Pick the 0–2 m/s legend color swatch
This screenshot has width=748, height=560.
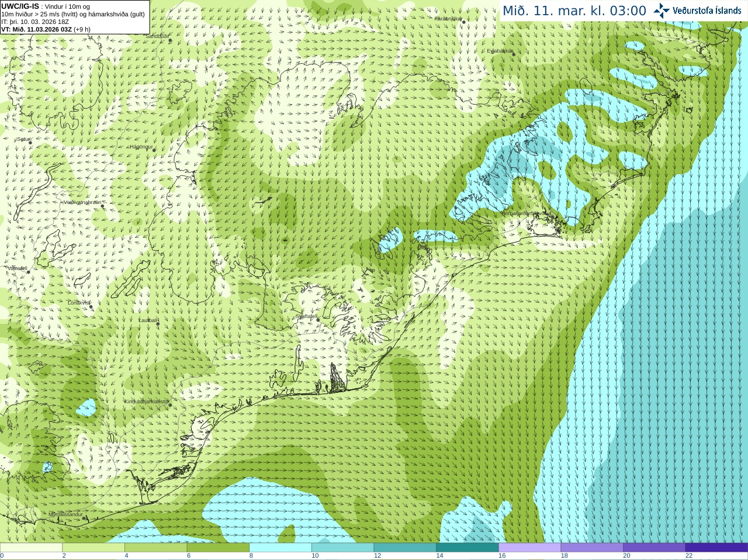tap(31, 548)
